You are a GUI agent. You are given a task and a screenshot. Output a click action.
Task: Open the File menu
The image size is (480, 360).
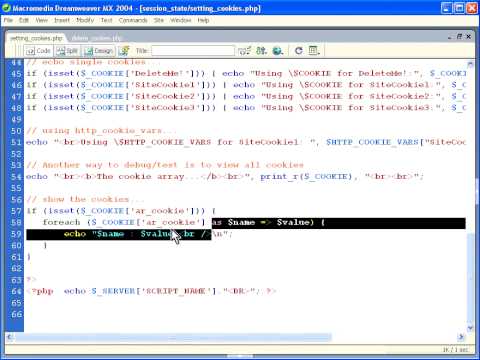coord(8,20)
